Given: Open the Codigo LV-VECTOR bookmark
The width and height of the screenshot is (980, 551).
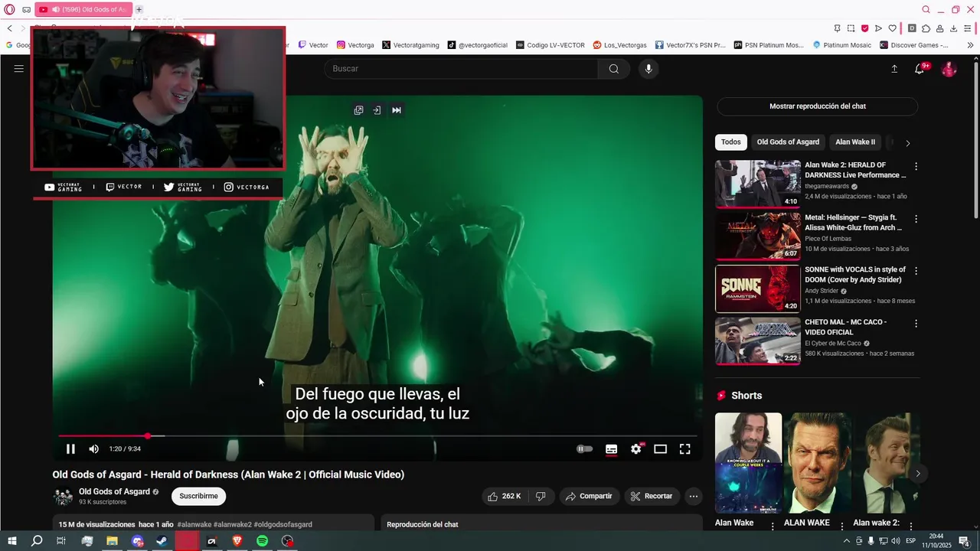Looking at the screenshot, I should coord(550,45).
